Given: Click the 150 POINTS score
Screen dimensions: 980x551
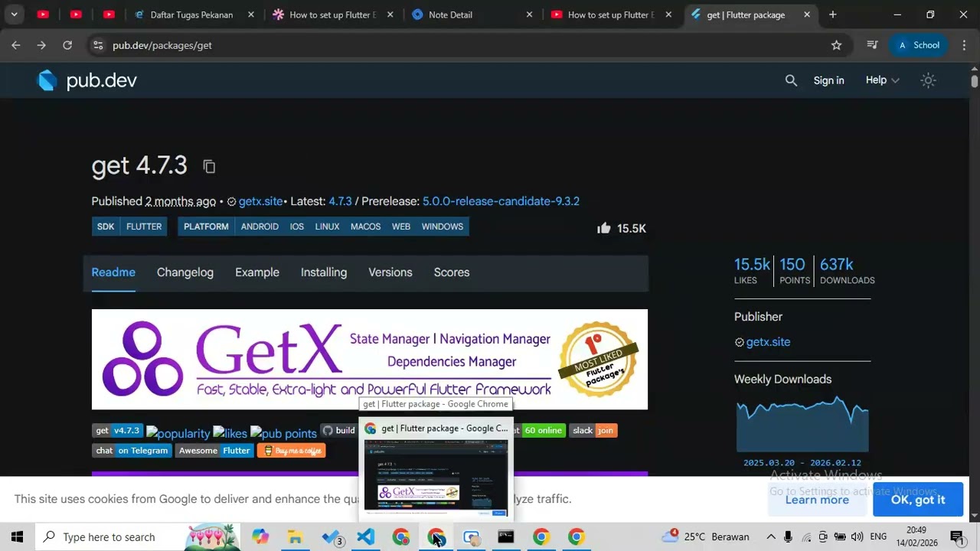Looking at the screenshot, I should [794, 271].
